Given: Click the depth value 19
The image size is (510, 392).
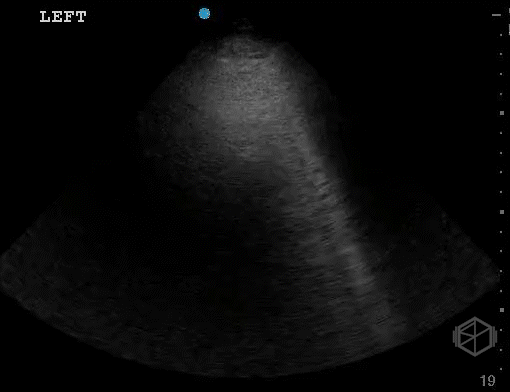Looking at the screenshot, I should 487,380.
